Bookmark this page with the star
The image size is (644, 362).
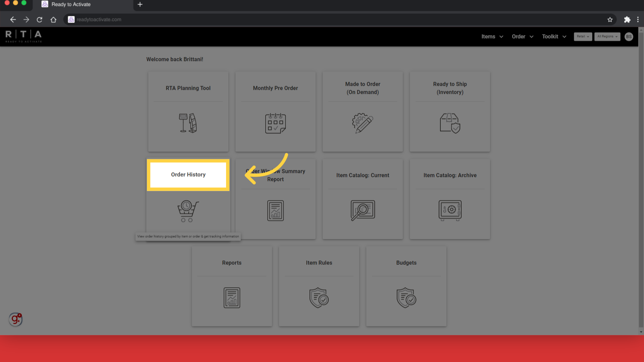point(610,19)
